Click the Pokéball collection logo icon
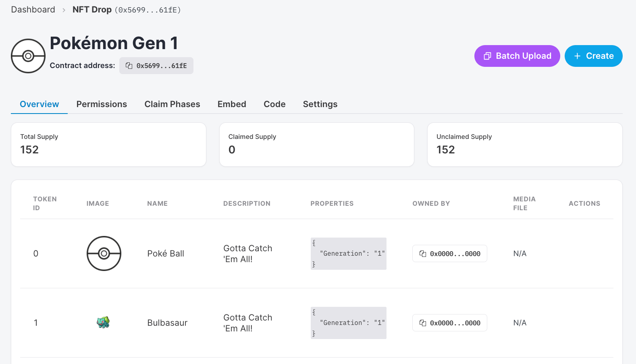The width and height of the screenshot is (636, 364). pyautogui.click(x=28, y=56)
